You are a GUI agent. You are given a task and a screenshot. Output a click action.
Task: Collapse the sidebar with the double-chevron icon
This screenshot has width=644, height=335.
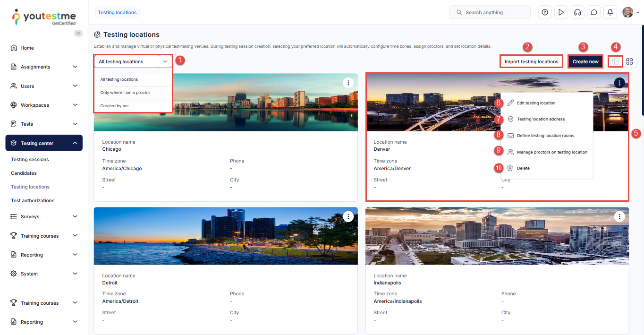coord(78,33)
